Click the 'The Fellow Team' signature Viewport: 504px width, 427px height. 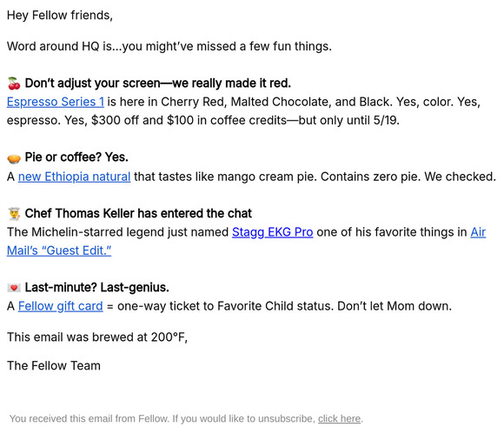point(54,366)
